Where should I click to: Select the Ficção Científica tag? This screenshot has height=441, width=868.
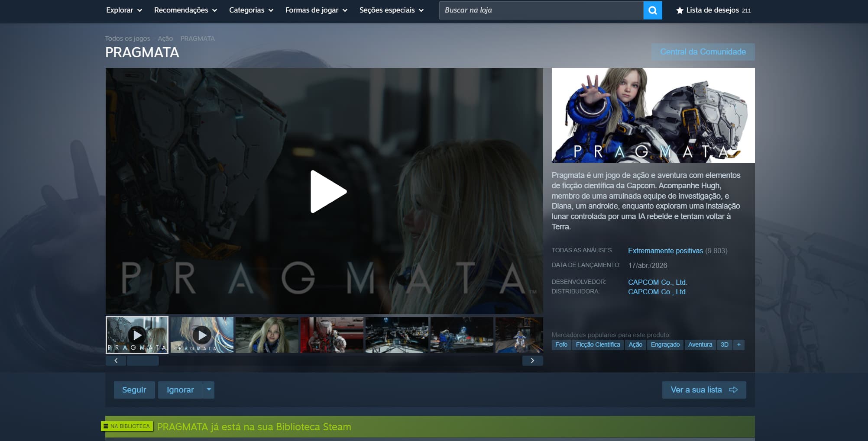pyautogui.click(x=598, y=344)
